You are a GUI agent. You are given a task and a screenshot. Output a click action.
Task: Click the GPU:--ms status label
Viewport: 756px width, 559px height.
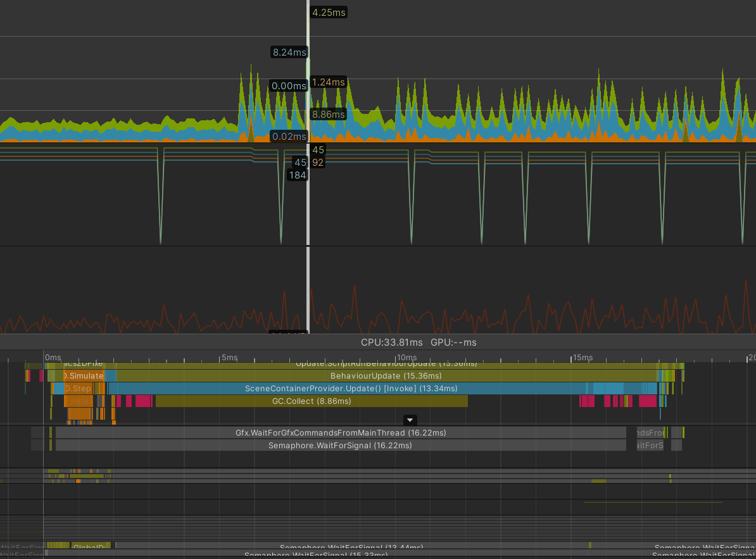click(455, 342)
